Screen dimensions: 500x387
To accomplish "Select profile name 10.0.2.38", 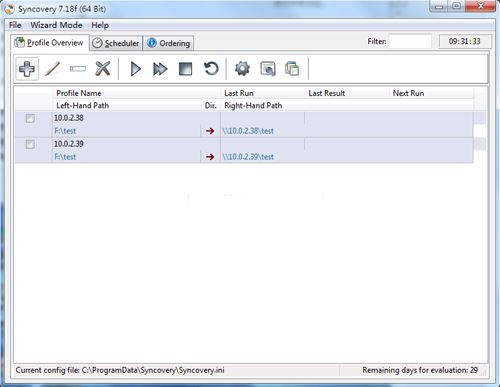I will (x=69, y=118).
